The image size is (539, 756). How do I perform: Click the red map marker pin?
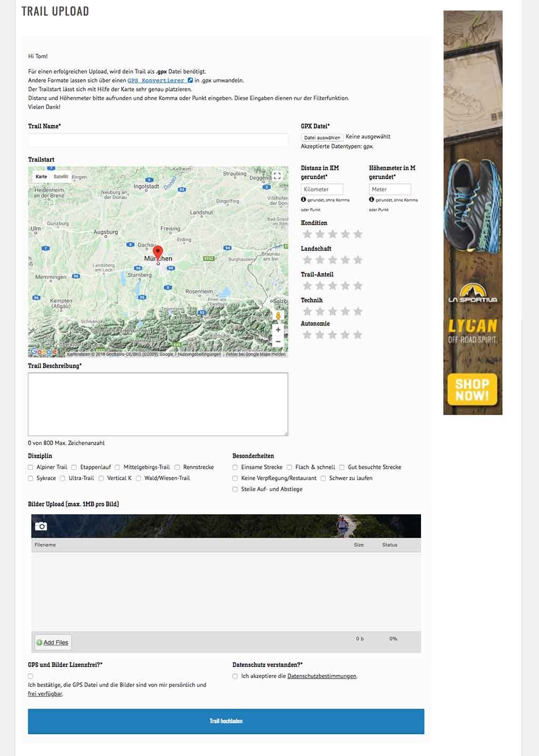pos(158,253)
